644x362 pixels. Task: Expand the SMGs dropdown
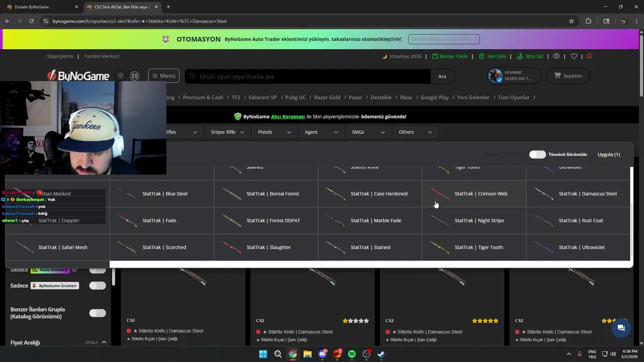pos(368,132)
